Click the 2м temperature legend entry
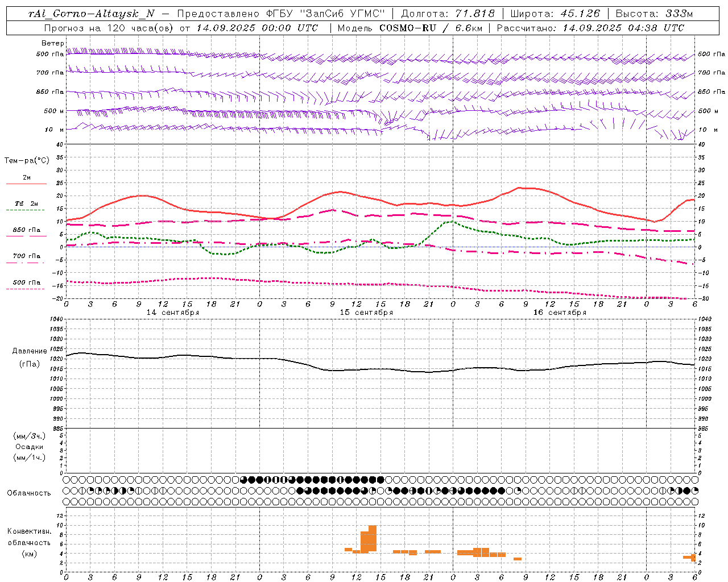The height and width of the screenshot is (582, 728). click(x=27, y=177)
